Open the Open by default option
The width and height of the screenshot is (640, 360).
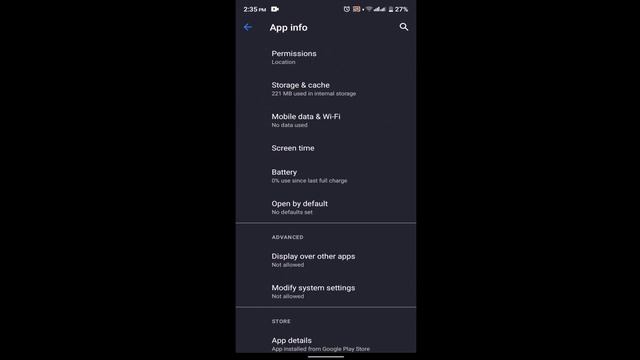[x=326, y=207]
